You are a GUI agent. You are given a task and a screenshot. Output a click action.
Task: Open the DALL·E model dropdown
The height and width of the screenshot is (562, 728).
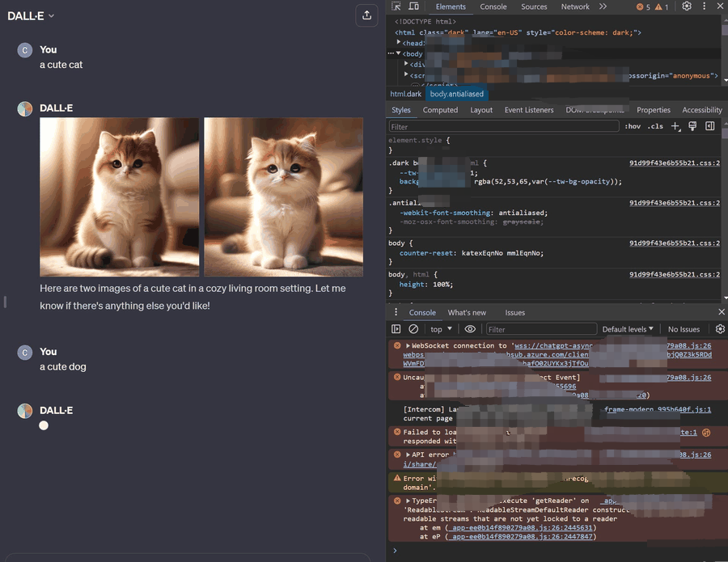31,16
